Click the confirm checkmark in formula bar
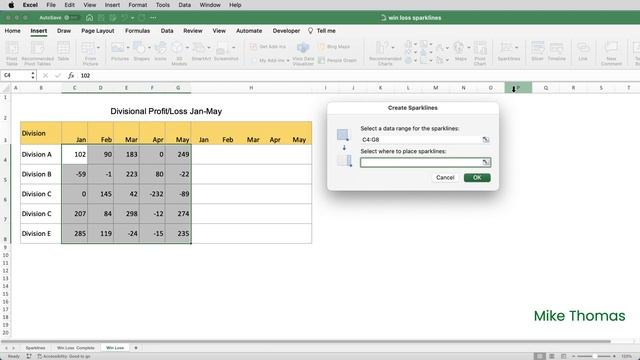The width and height of the screenshot is (640, 360). tap(58, 76)
